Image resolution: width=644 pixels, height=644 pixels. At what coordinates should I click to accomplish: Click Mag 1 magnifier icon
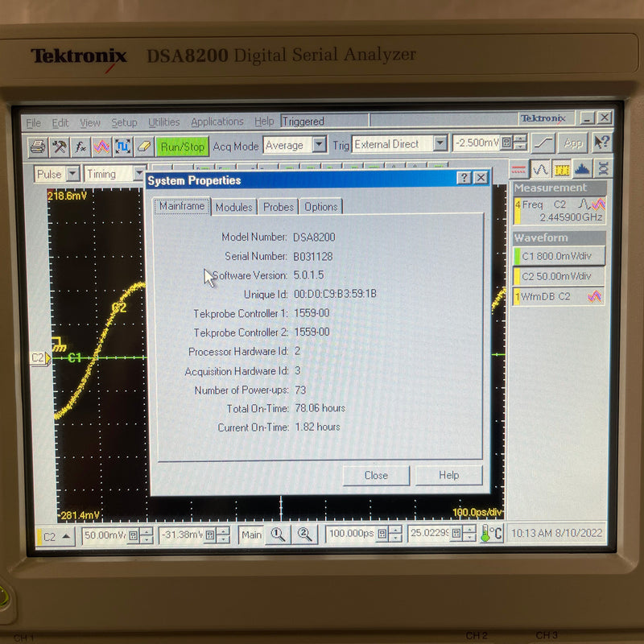point(278,535)
